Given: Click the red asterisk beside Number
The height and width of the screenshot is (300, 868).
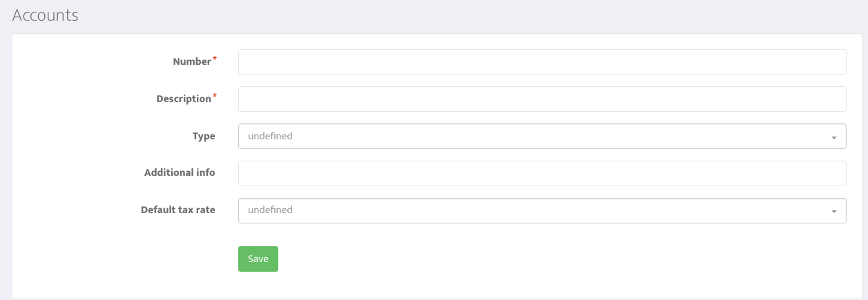Looking at the screenshot, I should [x=214, y=59].
